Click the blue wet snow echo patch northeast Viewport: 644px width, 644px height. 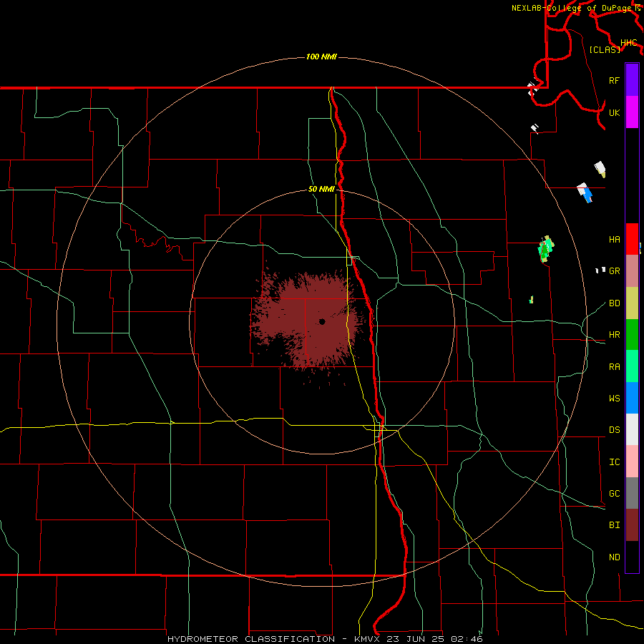[587, 195]
